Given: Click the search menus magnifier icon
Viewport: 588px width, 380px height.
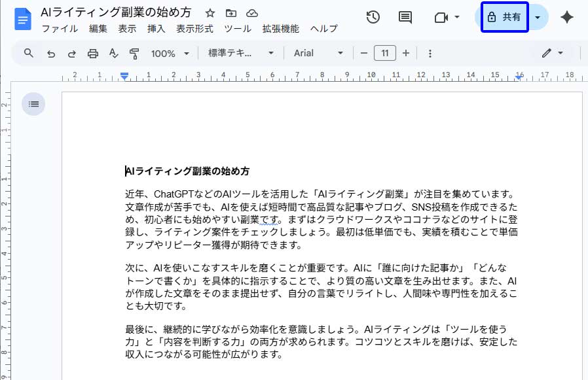Looking at the screenshot, I should pyautogui.click(x=28, y=53).
